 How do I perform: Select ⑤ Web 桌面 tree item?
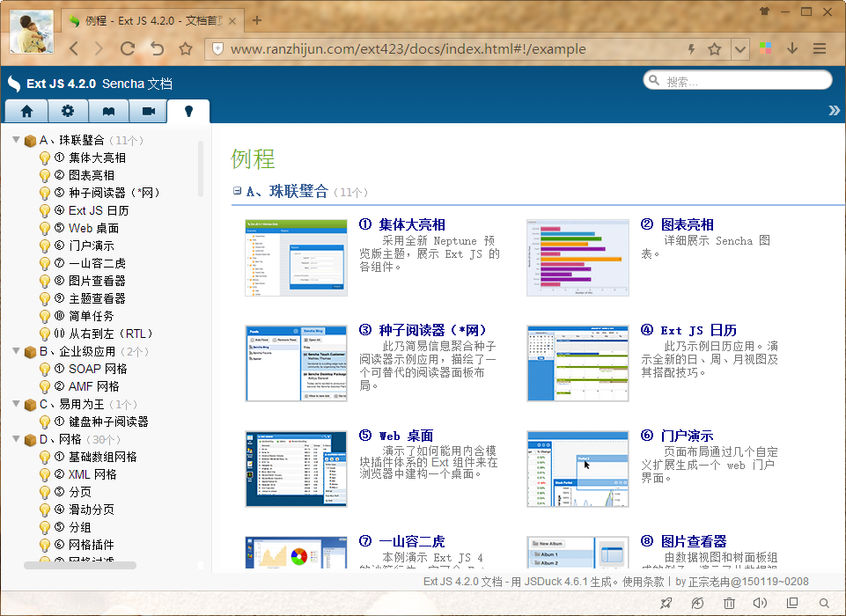coord(86,228)
